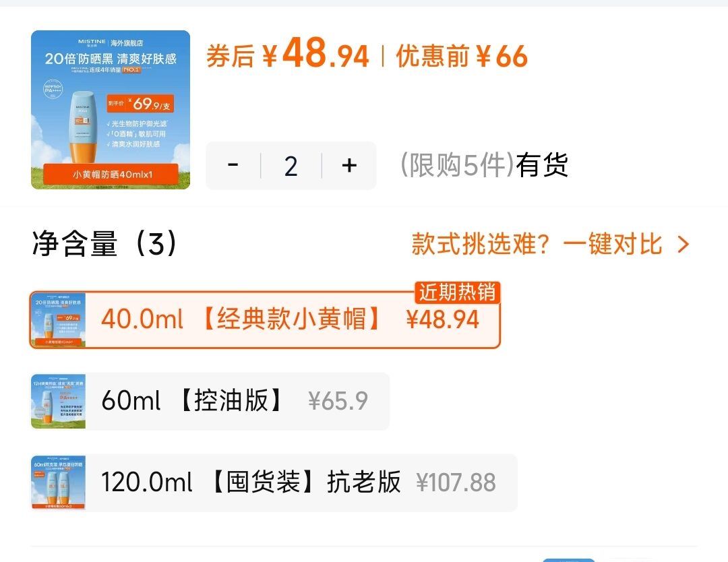728x562 pixels.
Task: Increase quantity with the plus button
Action: tap(349, 165)
